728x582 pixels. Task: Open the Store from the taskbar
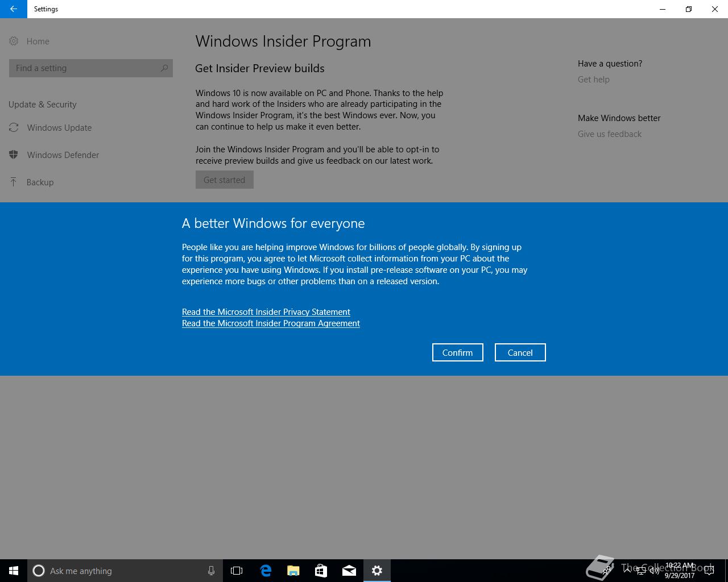point(321,571)
